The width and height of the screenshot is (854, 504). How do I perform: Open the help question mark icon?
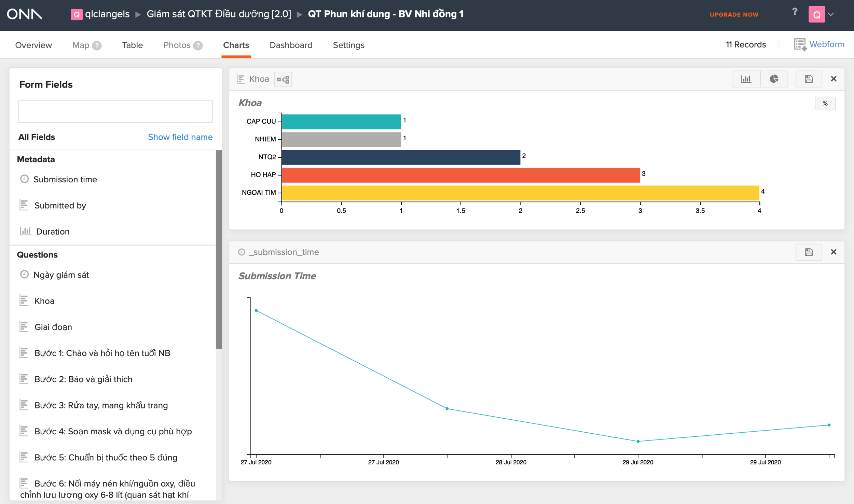pos(795,12)
